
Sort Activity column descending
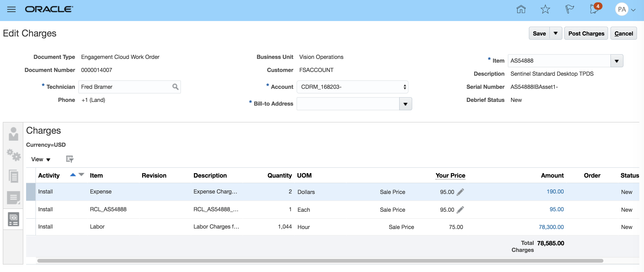[x=81, y=175]
